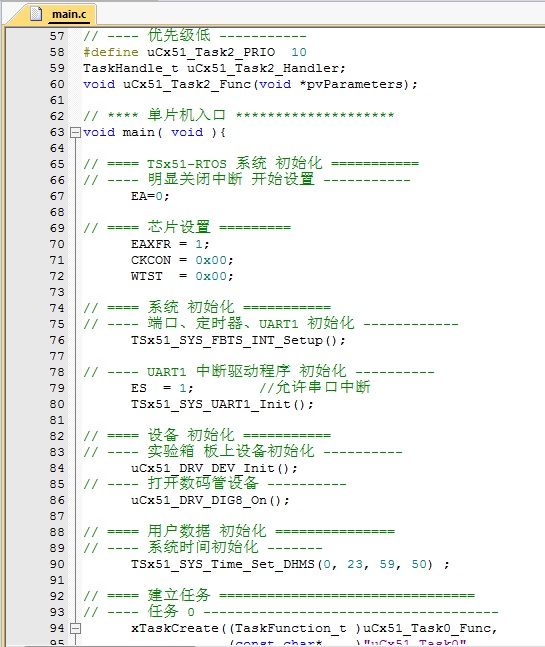The height and width of the screenshot is (647, 545).
Task: Click on 'CKCON = 0x00;' statement
Action: click(182, 260)
